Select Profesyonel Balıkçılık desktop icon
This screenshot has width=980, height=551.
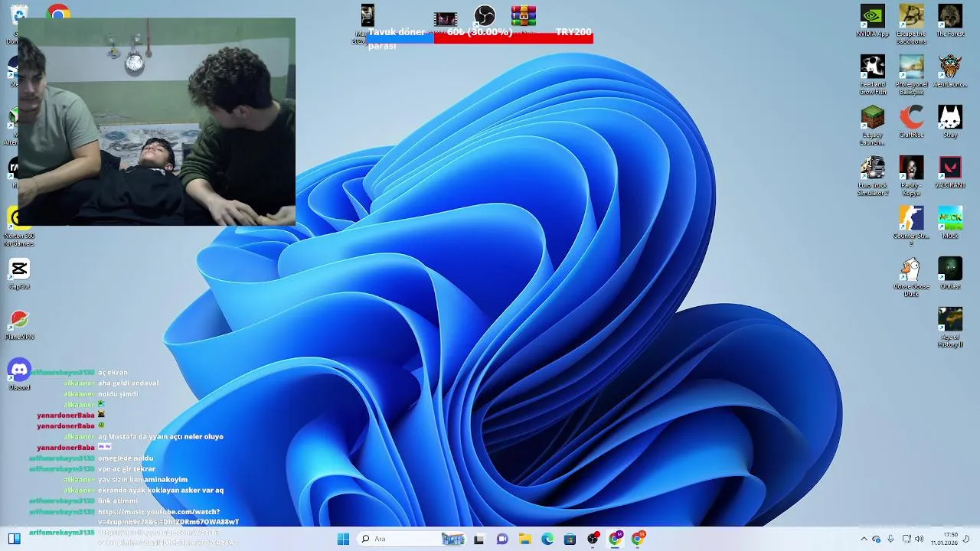911,75
